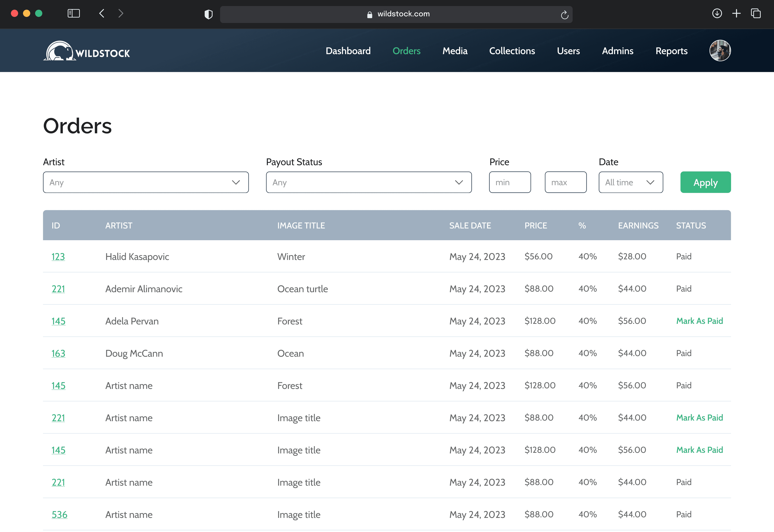Image resolution: width=774 pixels, height=532 pixels.
Task: Open the downloads icon in toolbar
Action: [717, 13]
